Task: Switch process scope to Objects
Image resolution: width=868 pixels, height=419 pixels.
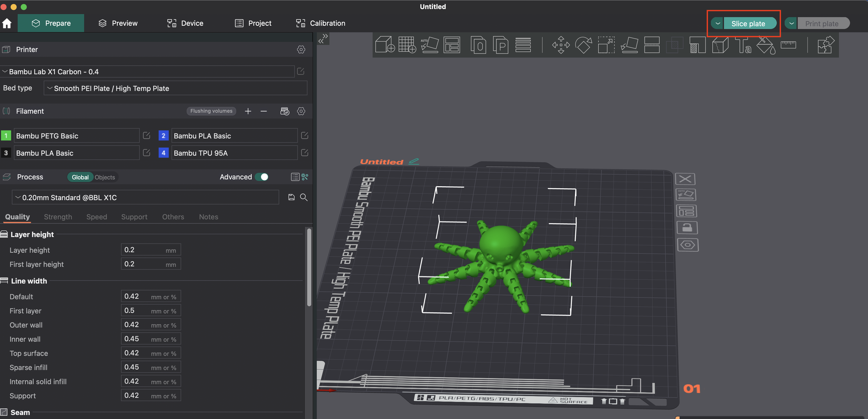Action: [105, 177]
